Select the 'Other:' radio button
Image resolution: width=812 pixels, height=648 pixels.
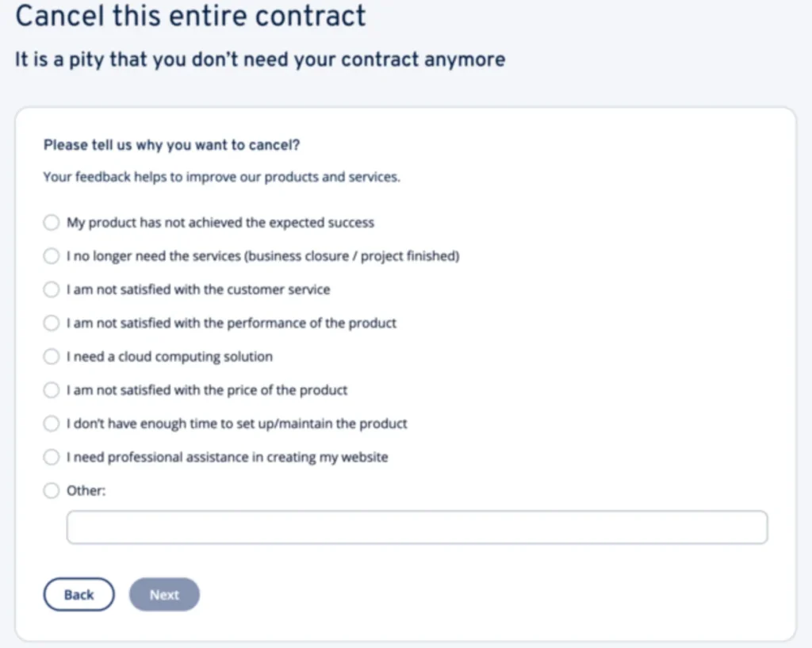click(x=52, y=491)
